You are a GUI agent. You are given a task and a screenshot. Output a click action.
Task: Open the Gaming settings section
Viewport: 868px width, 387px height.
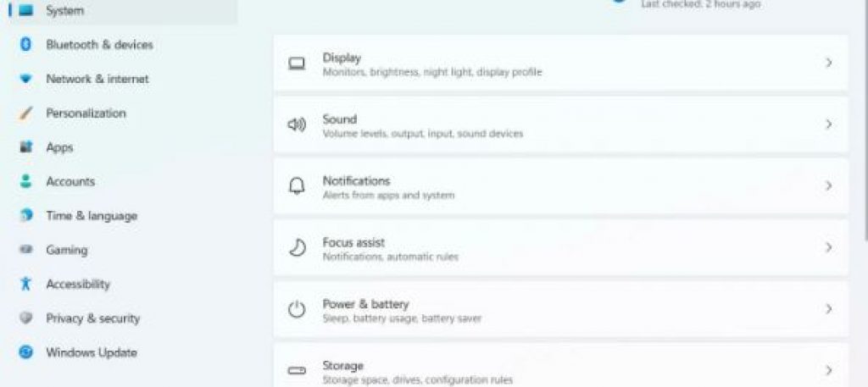(x=66, y=250)
